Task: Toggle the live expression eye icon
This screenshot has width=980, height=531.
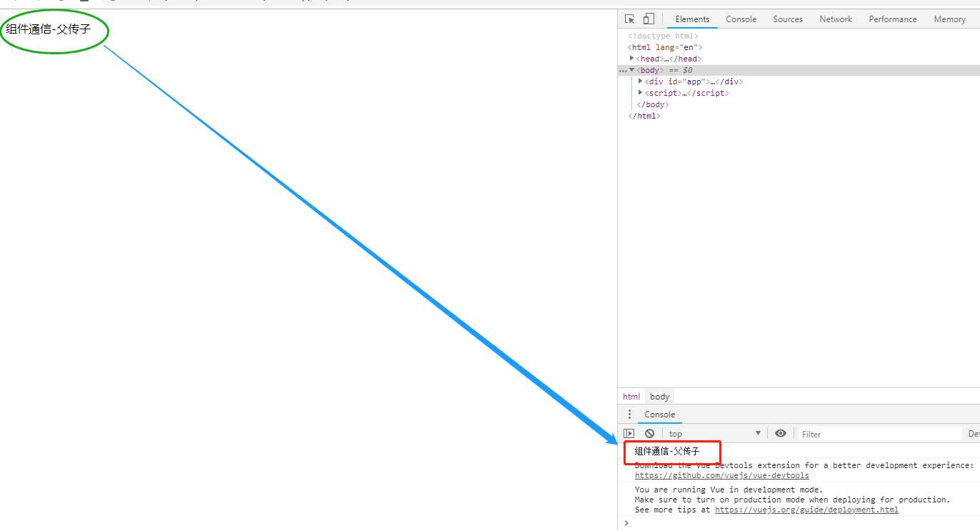Action: coord(781,434)
